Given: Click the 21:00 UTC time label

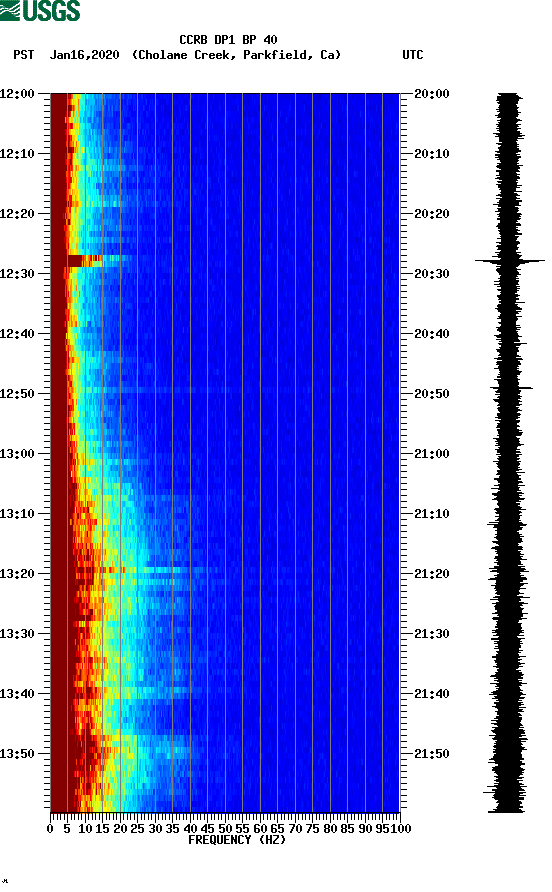Looking at the screenshot, I should (432, 454).
